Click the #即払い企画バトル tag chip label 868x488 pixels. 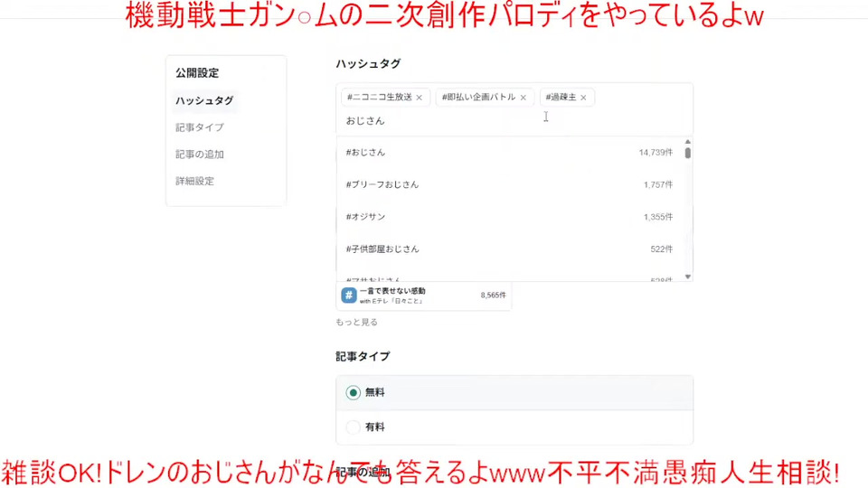[x=478, y=97]
